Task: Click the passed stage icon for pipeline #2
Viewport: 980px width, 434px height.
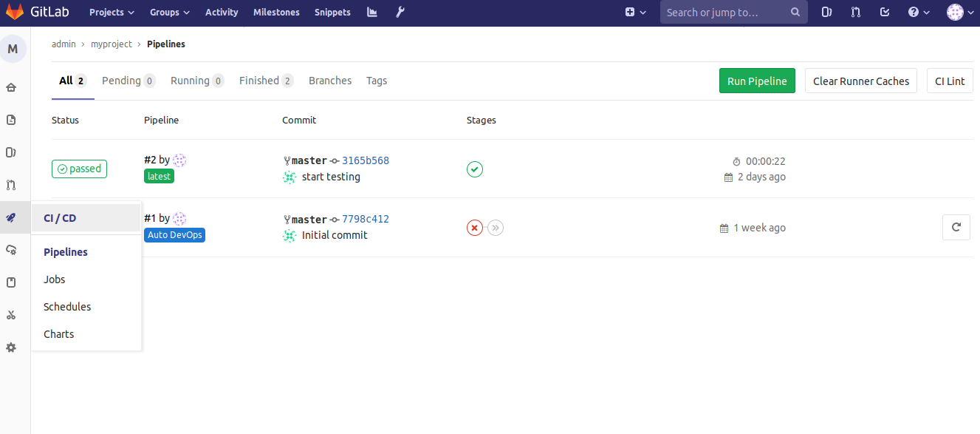Action: tap(475, 169)
